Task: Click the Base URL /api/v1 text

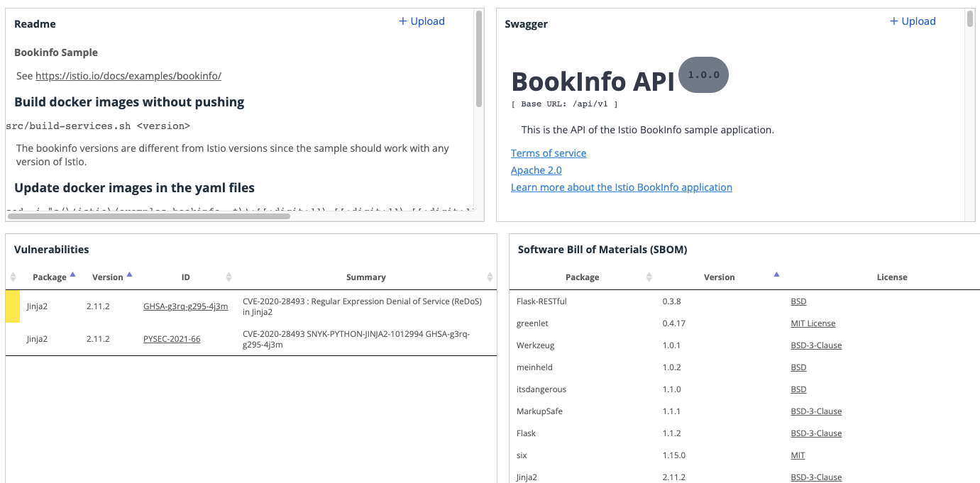Action: 564,104
